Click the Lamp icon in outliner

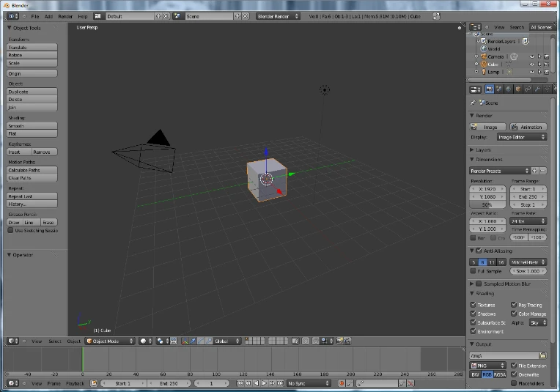[x=483, y=72]
